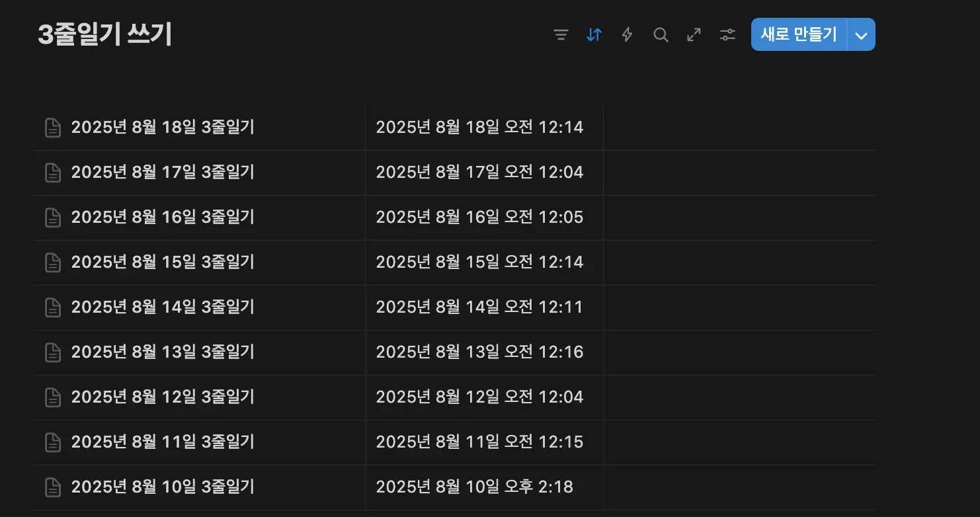Image resolution: width=980 pixels, height=517 pixels.
Task: Open the 2025년 8월 17일 3줄일기 page
Action: click(163, 173)
